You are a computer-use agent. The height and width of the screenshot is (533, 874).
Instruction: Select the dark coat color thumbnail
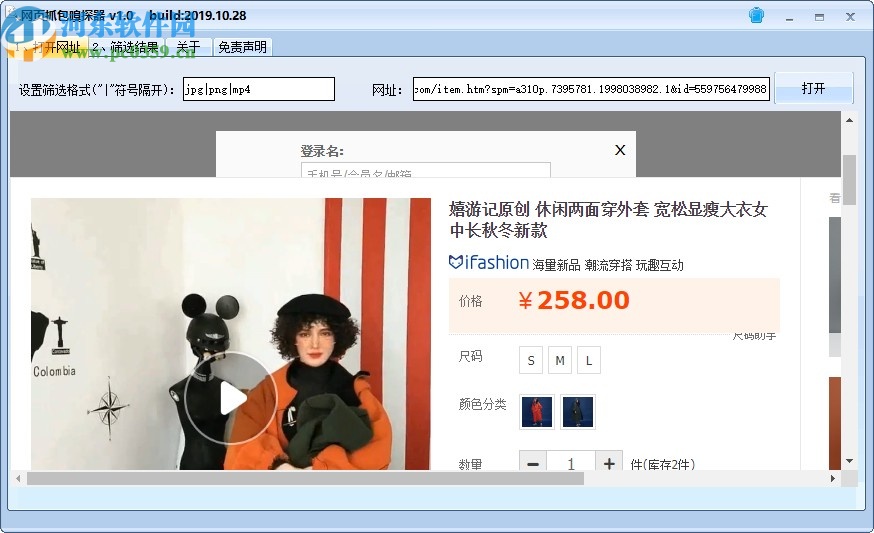(x=578, y=411)
